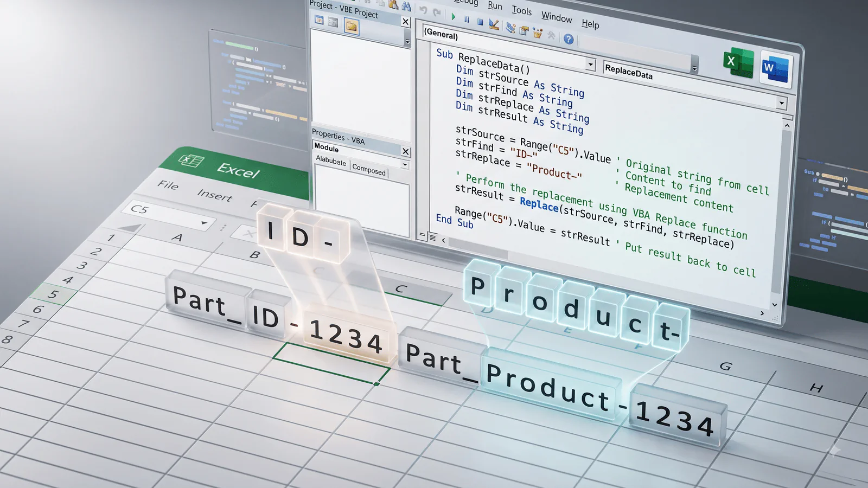Click the 'Sub ReplaceData()' code line

click(x=483, y=60)
